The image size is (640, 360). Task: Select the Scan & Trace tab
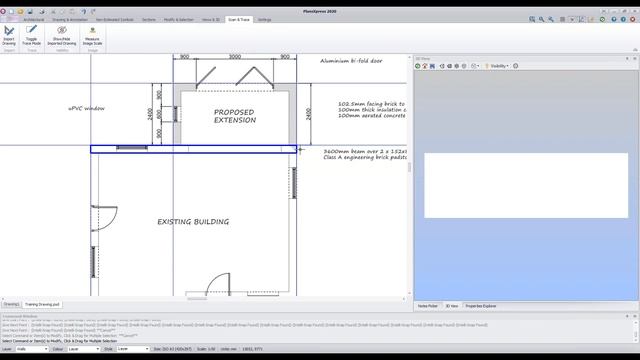pos(239,20)
